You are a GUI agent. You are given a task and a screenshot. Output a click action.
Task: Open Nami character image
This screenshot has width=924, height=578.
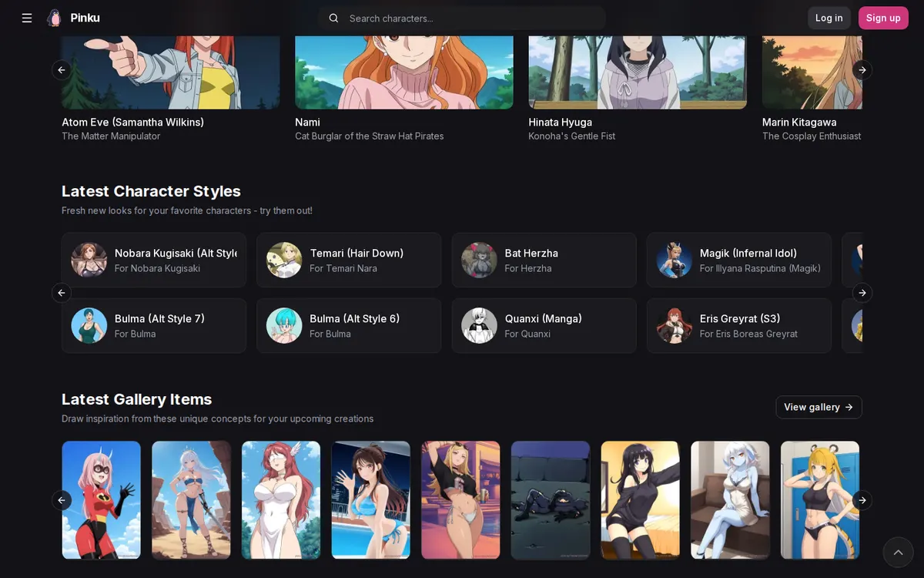pos(404,72)
